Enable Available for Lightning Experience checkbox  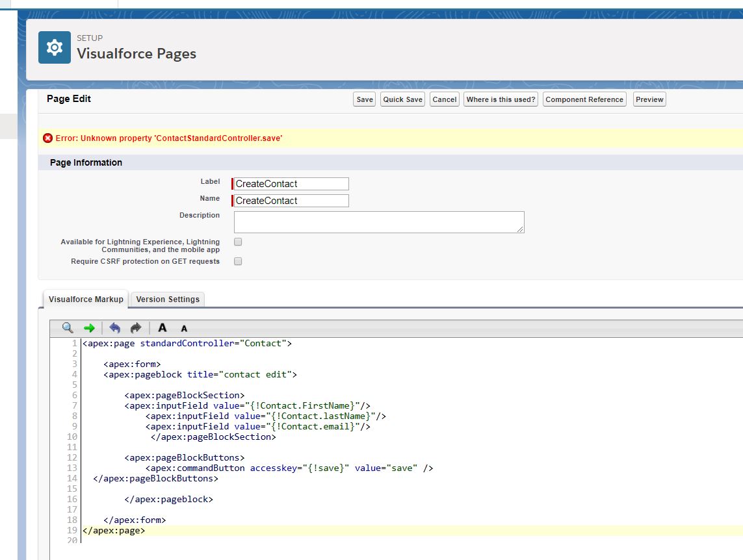[238, 242]
